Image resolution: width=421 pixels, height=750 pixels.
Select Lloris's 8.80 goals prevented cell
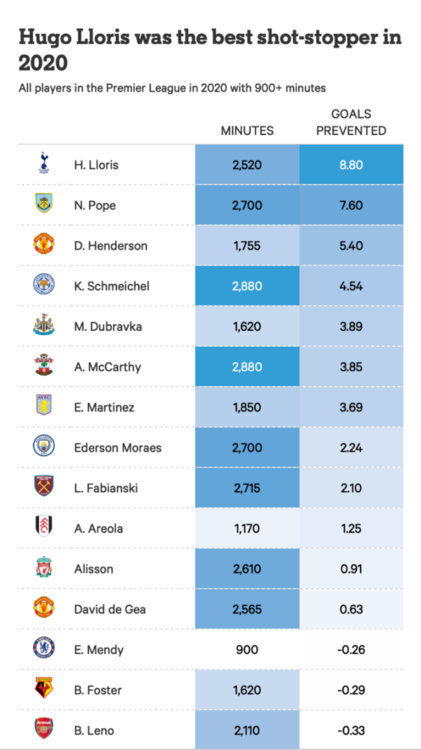(352, 165)
